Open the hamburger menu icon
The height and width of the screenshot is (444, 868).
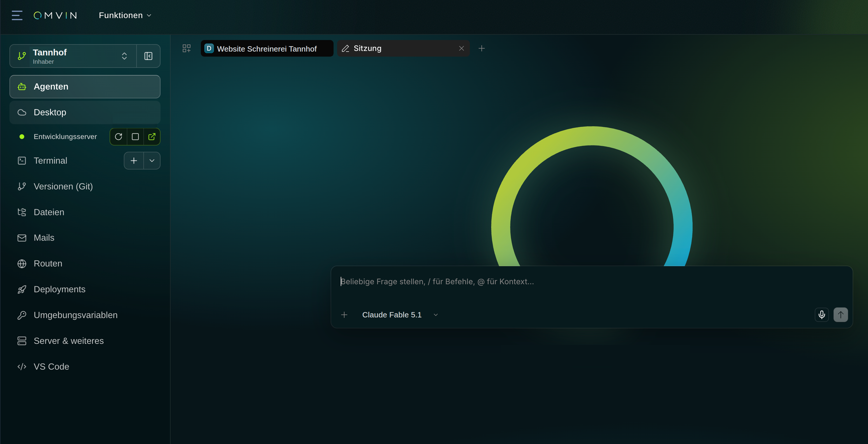click(17, 15)
